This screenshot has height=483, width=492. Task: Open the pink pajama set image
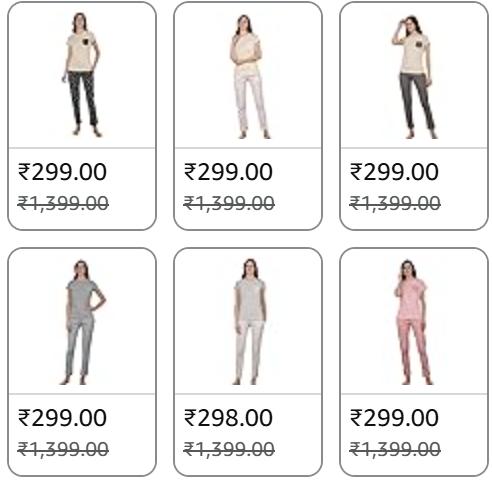point(413,322)
